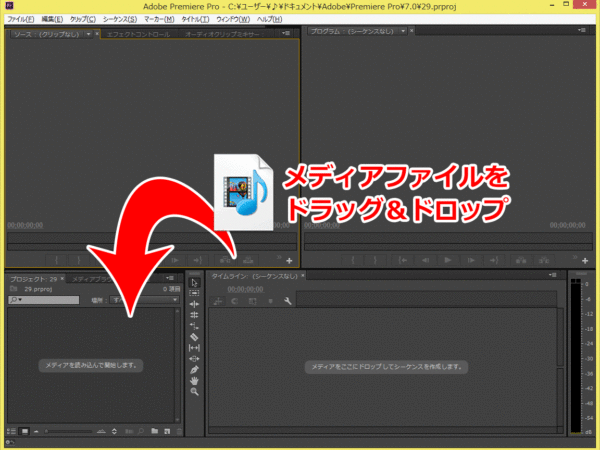Image resolution: width=600 pixels, height=450 pixels.
Task: Open program sequence selector dropdown arrow
Action: click(x=403, y=31)
